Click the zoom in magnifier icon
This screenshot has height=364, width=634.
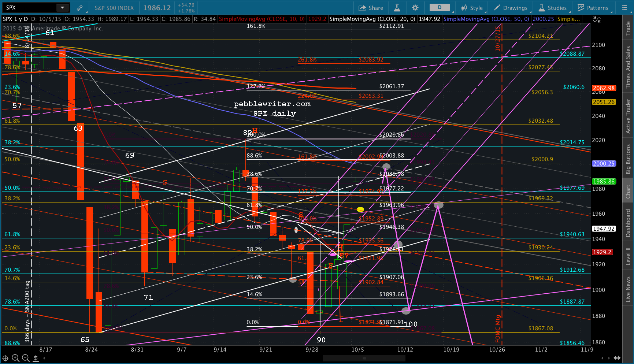point(15,358)
